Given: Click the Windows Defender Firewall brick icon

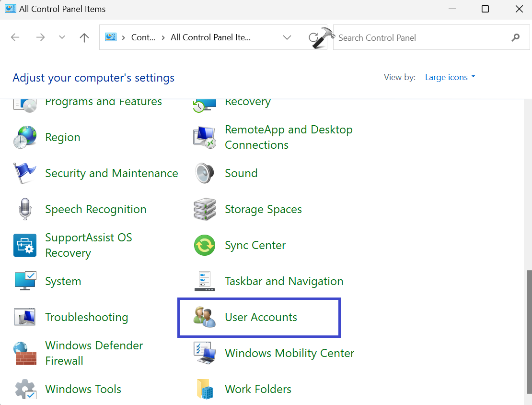Looking at the screenshot, I should (25, 353).
